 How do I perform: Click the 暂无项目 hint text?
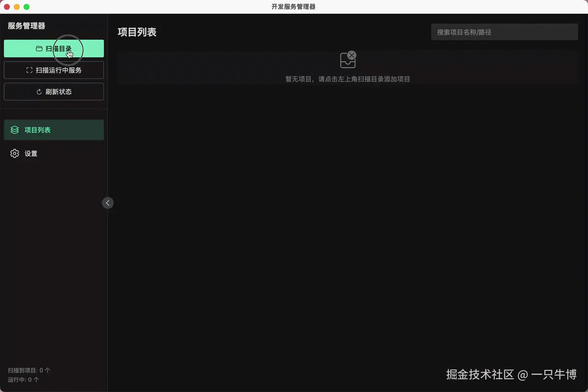tap(348, 79)
